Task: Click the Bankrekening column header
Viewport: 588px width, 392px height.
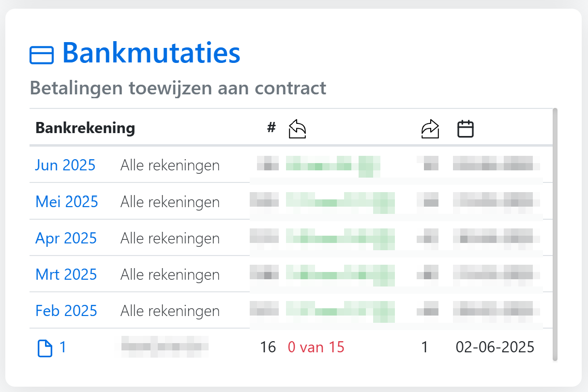Action: point(85,128)
